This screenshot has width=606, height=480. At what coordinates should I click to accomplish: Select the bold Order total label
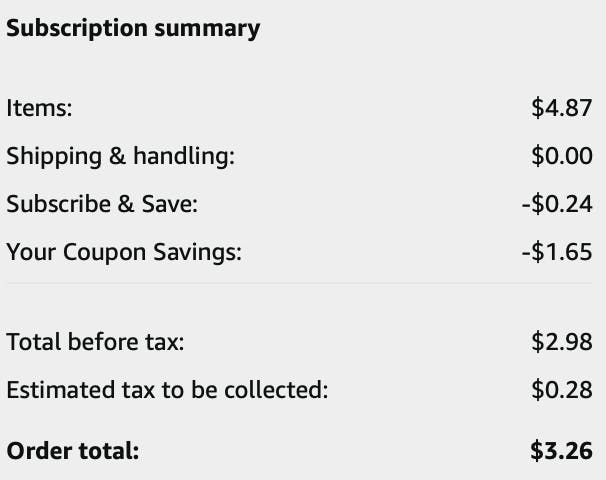(x=73, y=450)
